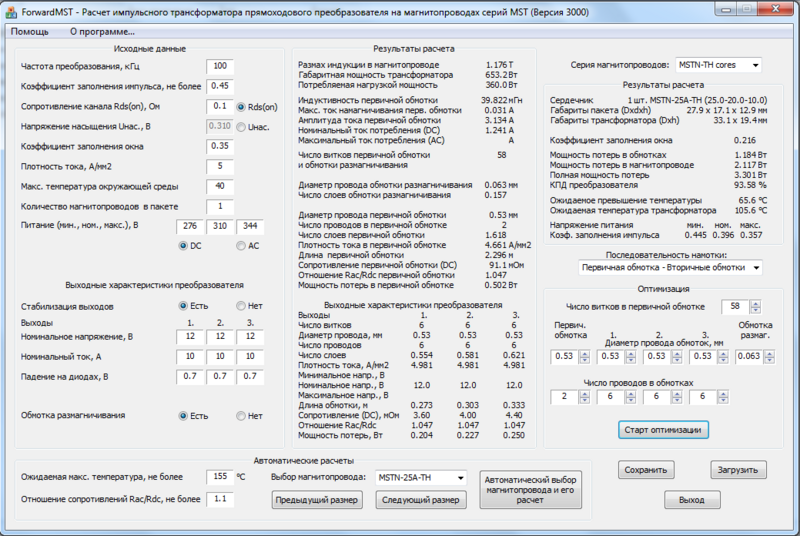Screen dimensions: 800x536
Task: Open Последовательность намотки dropdown
Action: point(670,268)
